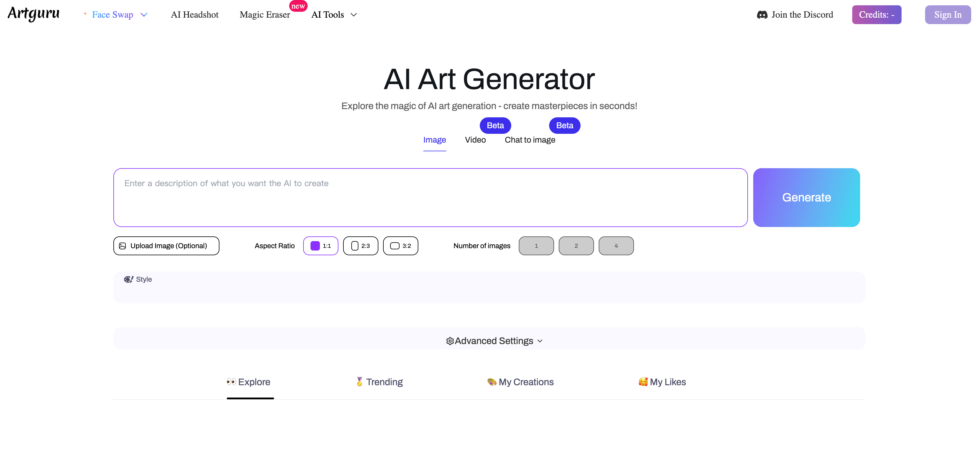Click the Upload Image (Optional) button
980x474 pixels.
166,246
